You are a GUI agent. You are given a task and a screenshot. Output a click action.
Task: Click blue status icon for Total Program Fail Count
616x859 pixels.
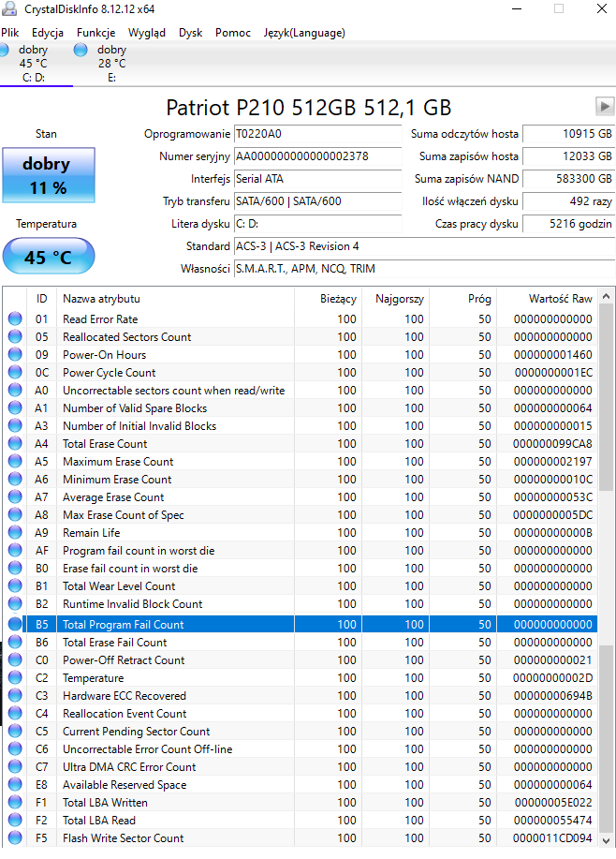click(x=15, y=624)
